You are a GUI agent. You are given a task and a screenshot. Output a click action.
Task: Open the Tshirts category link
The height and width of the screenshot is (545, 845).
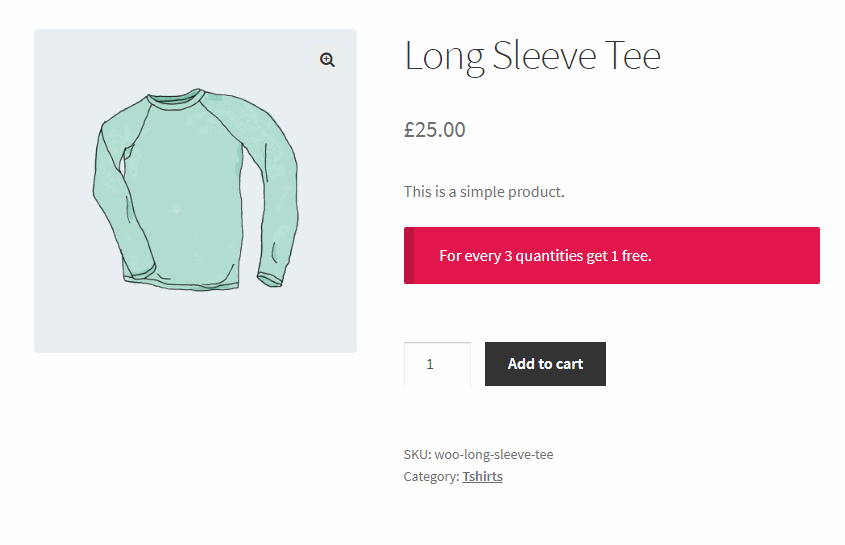click(x=482, y=477)
